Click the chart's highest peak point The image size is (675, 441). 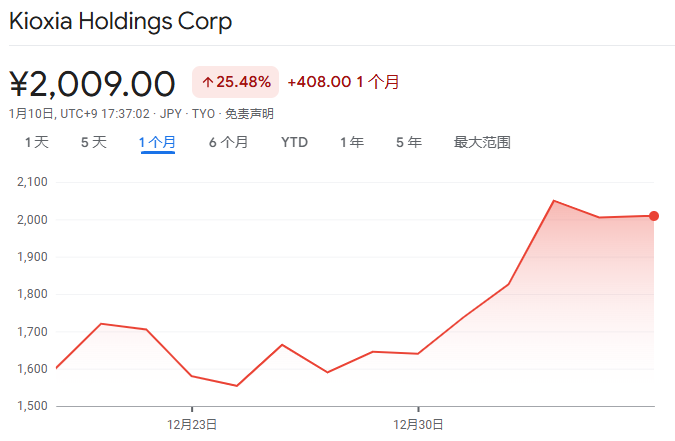coord(554,201)
